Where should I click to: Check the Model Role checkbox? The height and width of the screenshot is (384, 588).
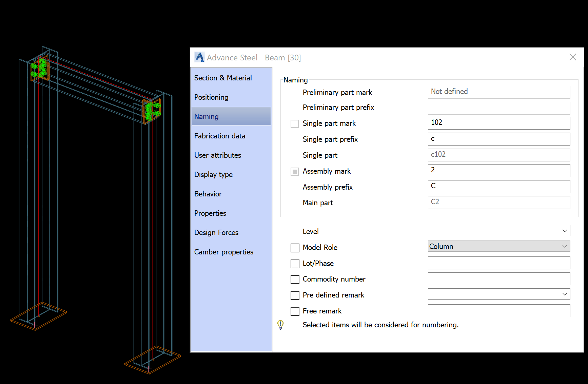(x=295, y=248)
